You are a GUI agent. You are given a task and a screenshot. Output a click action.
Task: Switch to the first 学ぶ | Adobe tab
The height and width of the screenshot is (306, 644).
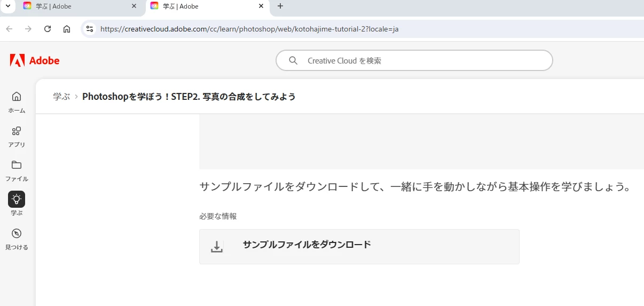(80, 6)
